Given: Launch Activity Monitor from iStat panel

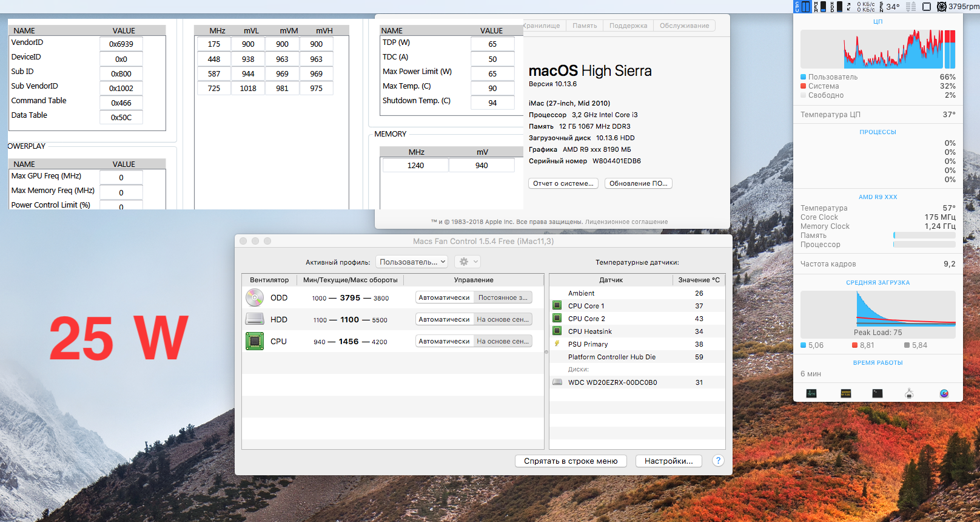Looking at the screenshot, I should (x=811, y=393).
